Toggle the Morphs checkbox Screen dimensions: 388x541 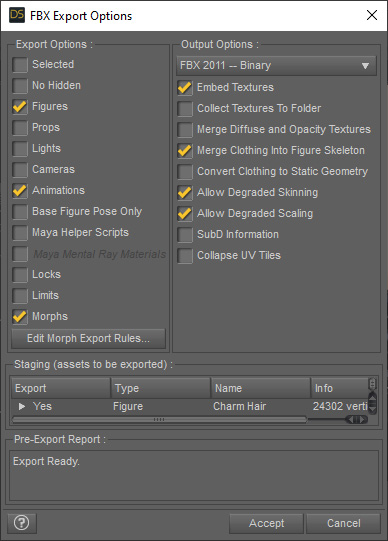pyautogui.click(x=20, y=317)
